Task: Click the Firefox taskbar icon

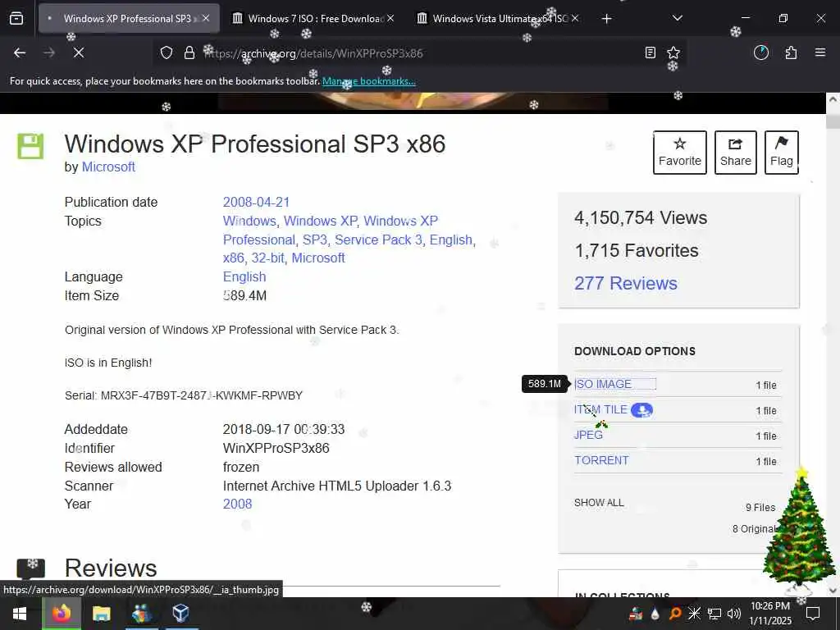Action: pos(61,614)
